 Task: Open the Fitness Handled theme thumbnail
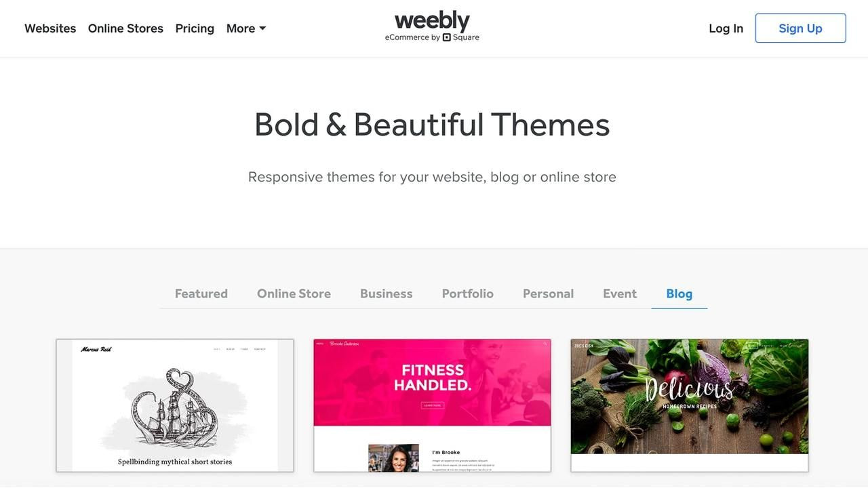tap(432, 405)
